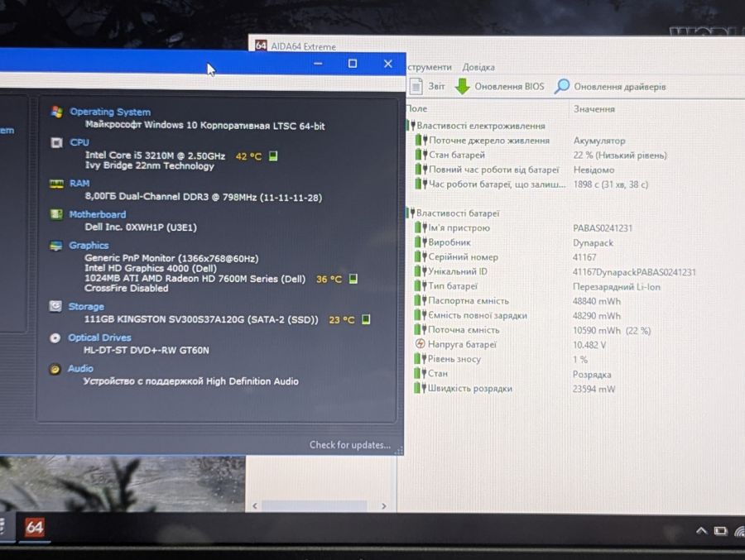Click the value 23594 mW
Viewport: 745px width, 560px height.
click(x=594, y=389)
